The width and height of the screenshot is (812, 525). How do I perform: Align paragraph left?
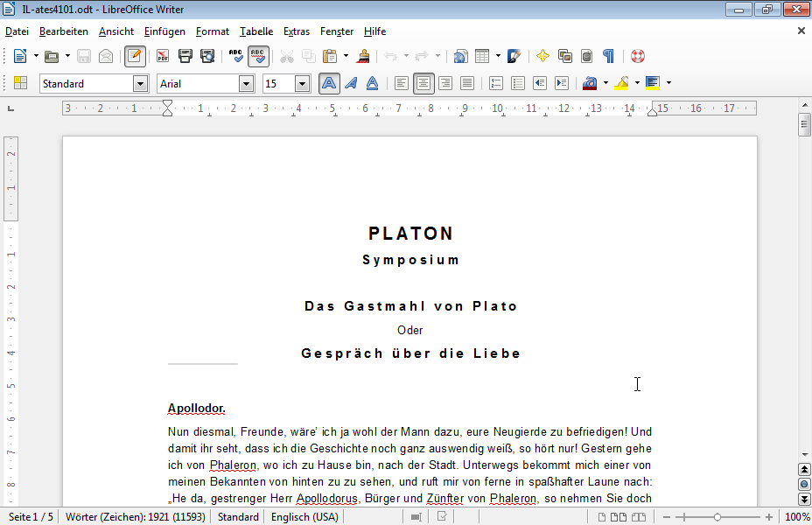pyautogui.click(x=402, y=83)
